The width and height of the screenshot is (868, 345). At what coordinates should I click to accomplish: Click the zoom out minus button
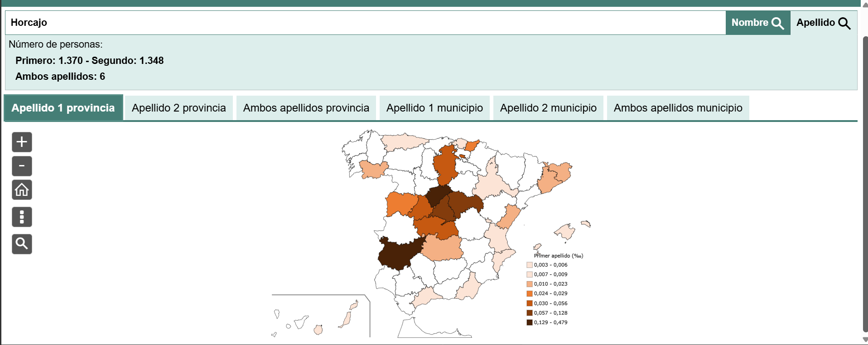(x=22, y=166)
